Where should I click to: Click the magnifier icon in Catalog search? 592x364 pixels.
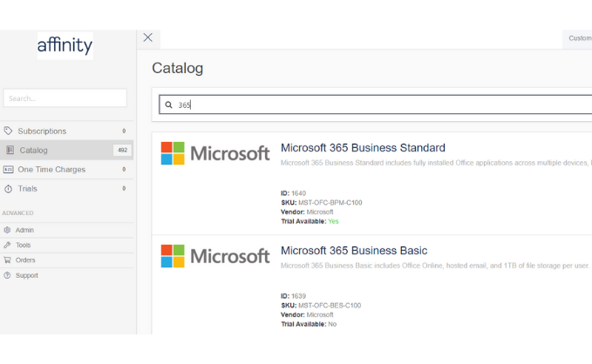[169, 104]
